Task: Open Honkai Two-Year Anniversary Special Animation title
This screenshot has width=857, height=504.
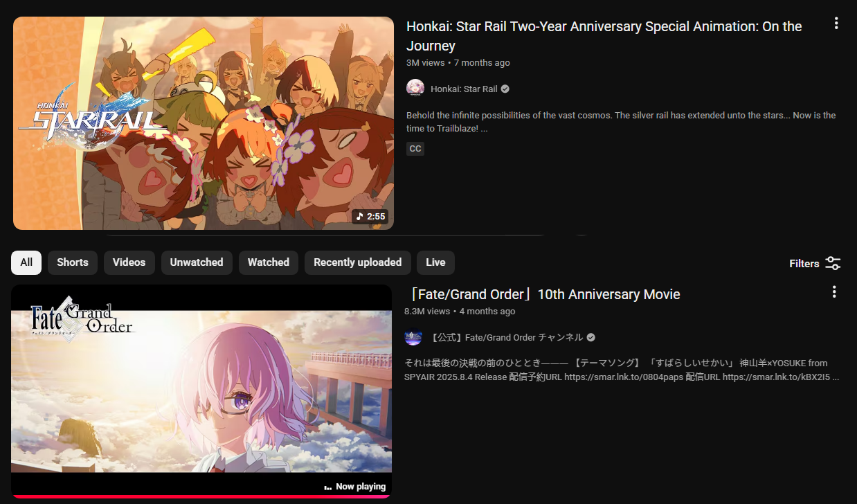Action: click(604, 36)
